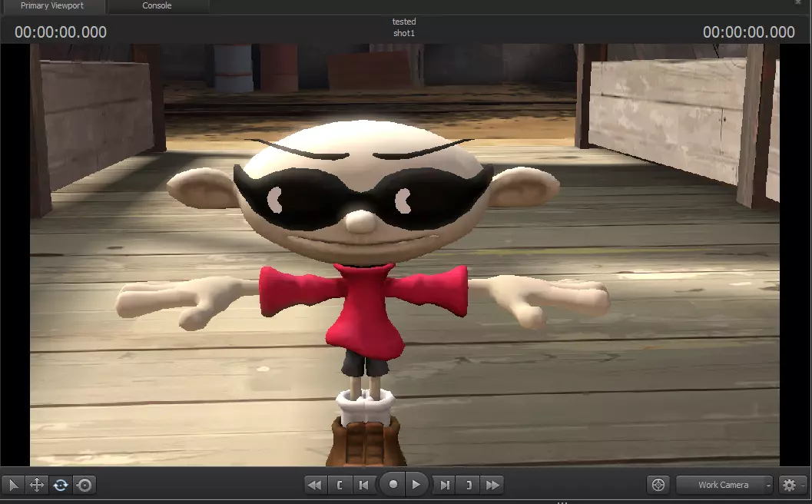The width and height of the screenshot is (812, 504).
Task: Toggle the camera target crosshair button
Action: tap(658, 485)
